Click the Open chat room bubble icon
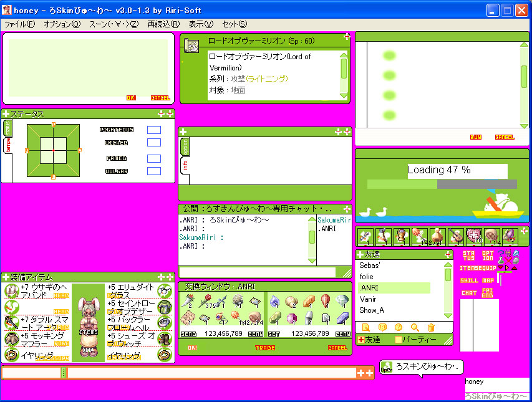Viewport: 532px width, 402px height. [x=387, y=367]
